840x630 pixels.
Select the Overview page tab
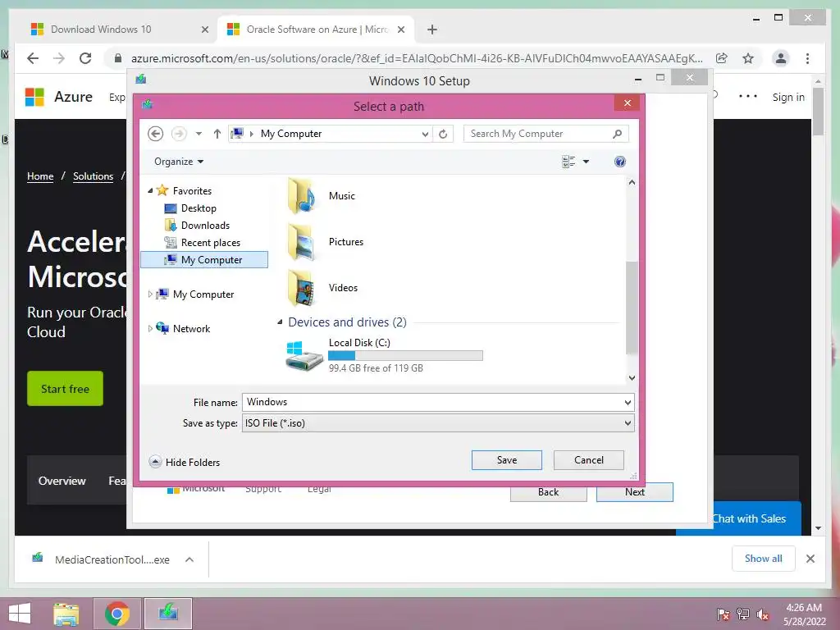(x=62, y=481)
